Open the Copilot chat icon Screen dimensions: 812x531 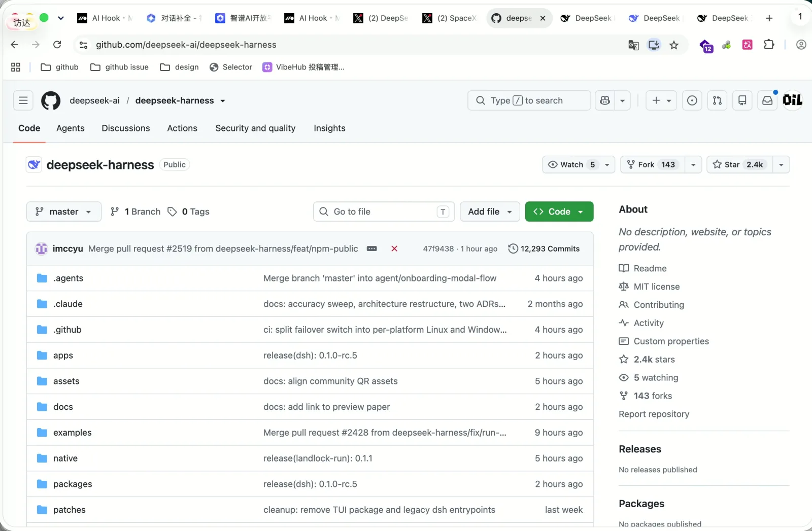(x=605, y=100)
